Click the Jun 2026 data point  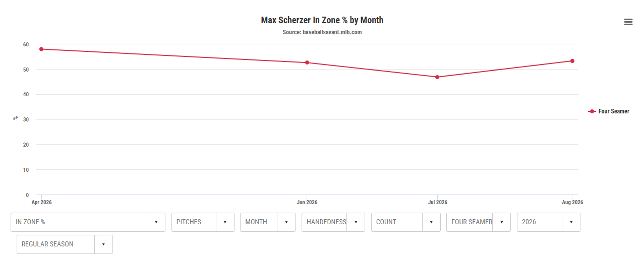pos(307,62)
